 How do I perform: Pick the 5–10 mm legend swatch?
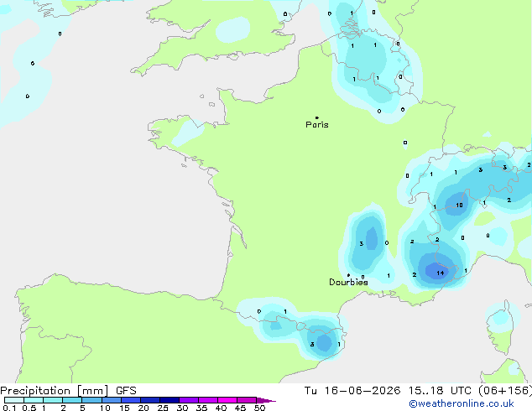[91, 400]
